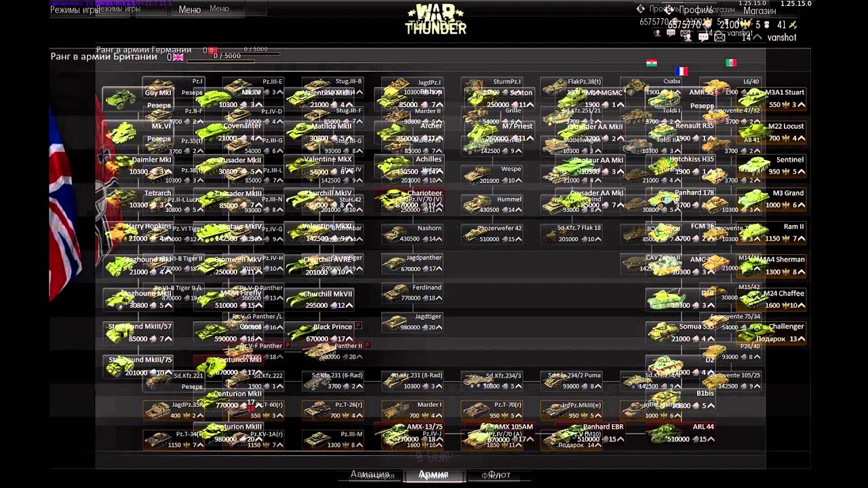This screenshot has width=868, height=488.
Task: Select the Pz.T-70(r) premium tank
Action: coord(492,410)
